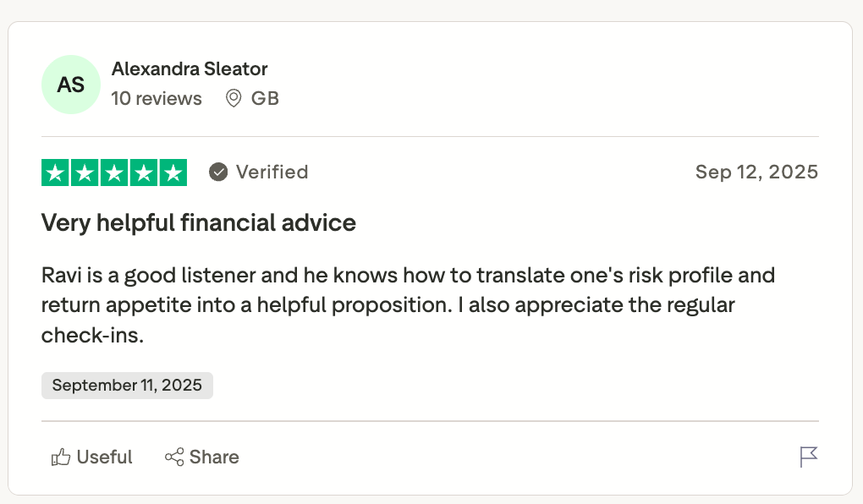Click the third green rating star
This screenshot has height=504, width=863.
[114, 173]
